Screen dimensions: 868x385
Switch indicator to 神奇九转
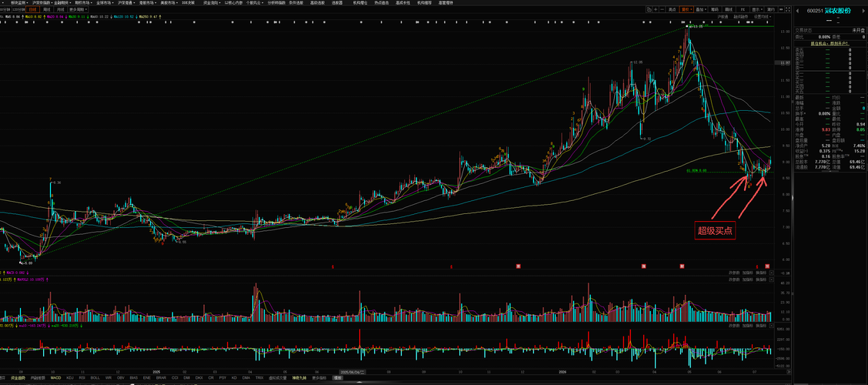click(300, 378)
